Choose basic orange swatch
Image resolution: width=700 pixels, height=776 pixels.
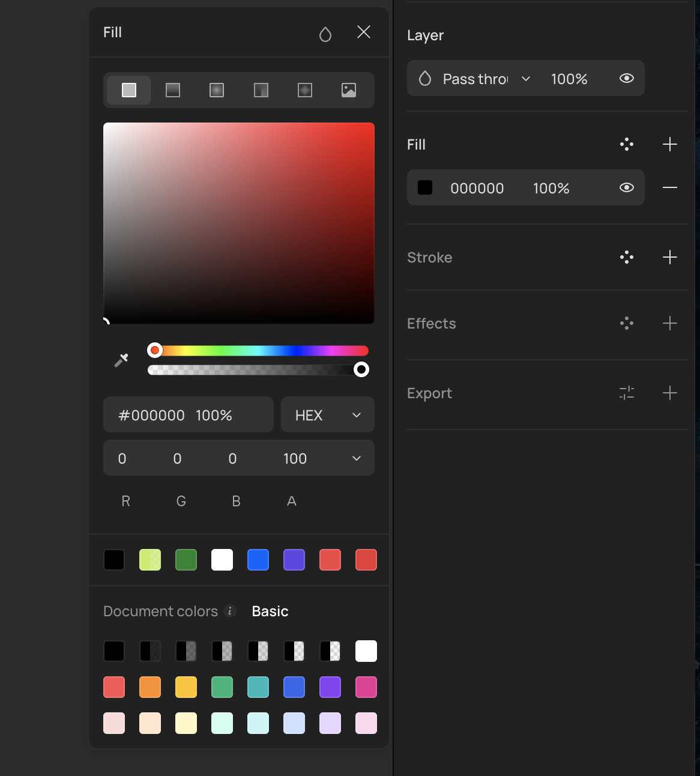(x=150, y=687)
